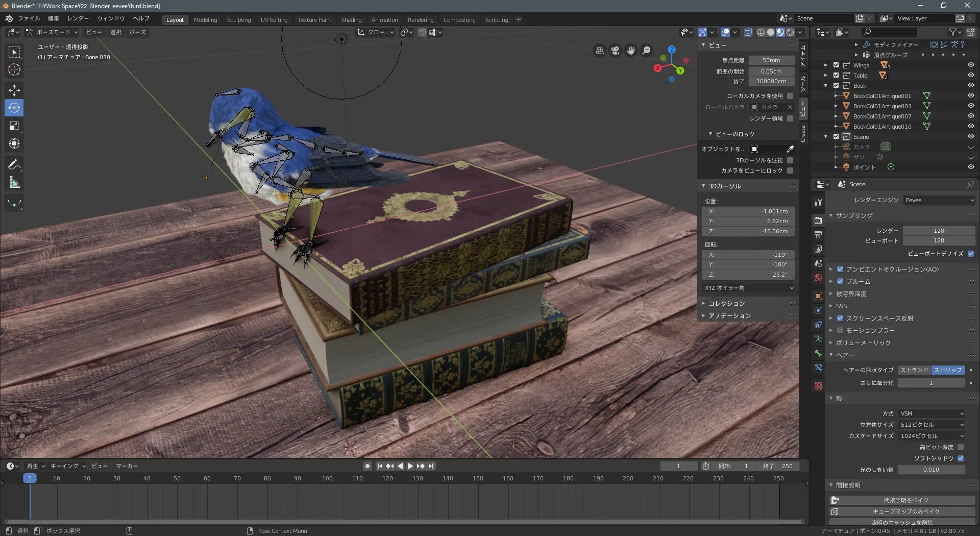Viewport: 980px width, 536px height.
Task: Select the Measure ruler tool
Action: tap(14, 182)
